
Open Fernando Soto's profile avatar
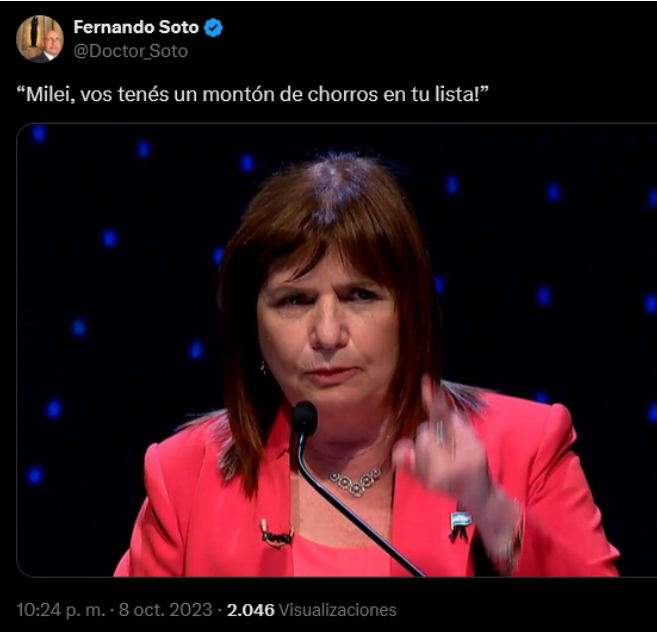coord(40,39)
